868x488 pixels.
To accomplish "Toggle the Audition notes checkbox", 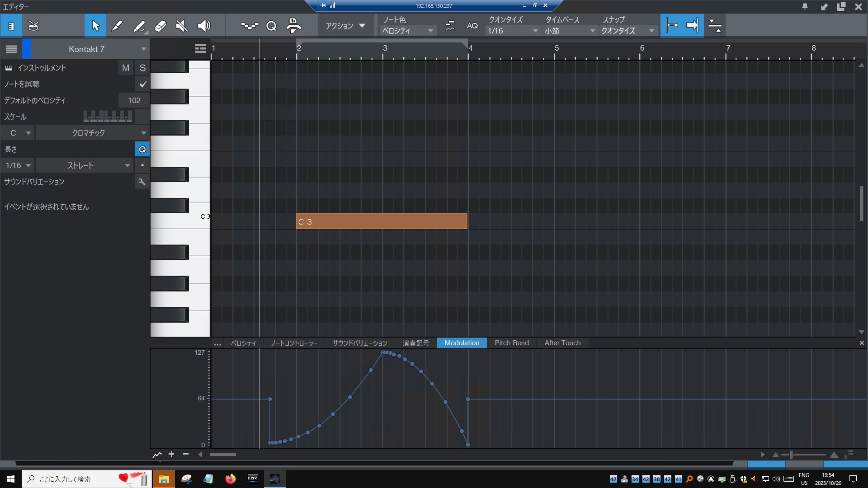I will pyautogui.click(x=142, y=84).
